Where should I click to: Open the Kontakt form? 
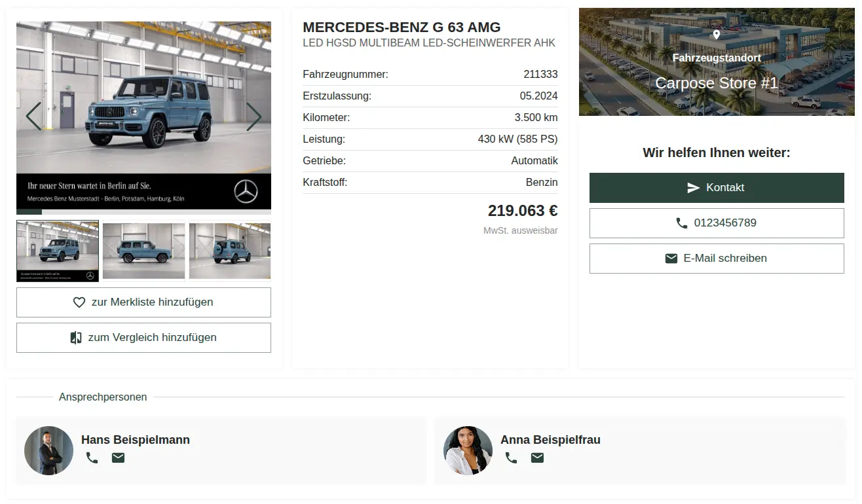717,187
